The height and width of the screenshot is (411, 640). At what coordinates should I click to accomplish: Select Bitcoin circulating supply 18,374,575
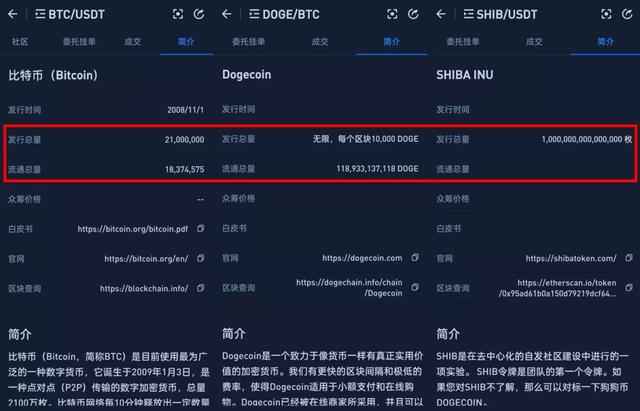(x=184, y=169)
